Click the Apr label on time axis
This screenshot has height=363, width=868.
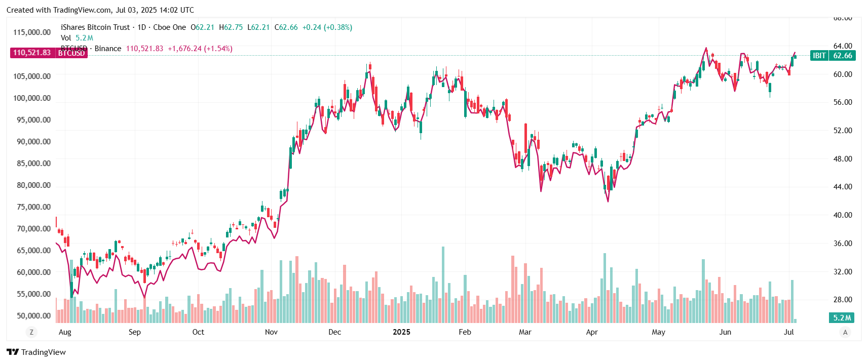[x=591, y=332]
